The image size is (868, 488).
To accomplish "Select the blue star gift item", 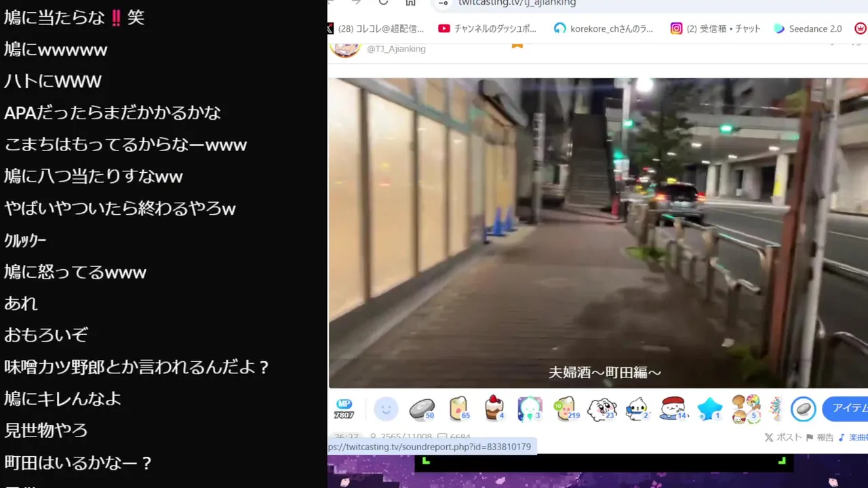I will [710, 409].
